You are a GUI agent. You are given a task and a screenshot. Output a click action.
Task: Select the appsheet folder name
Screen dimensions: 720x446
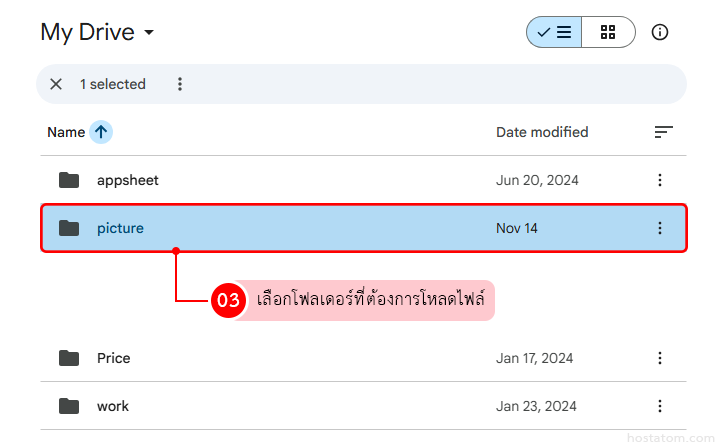tap(128, 181)
